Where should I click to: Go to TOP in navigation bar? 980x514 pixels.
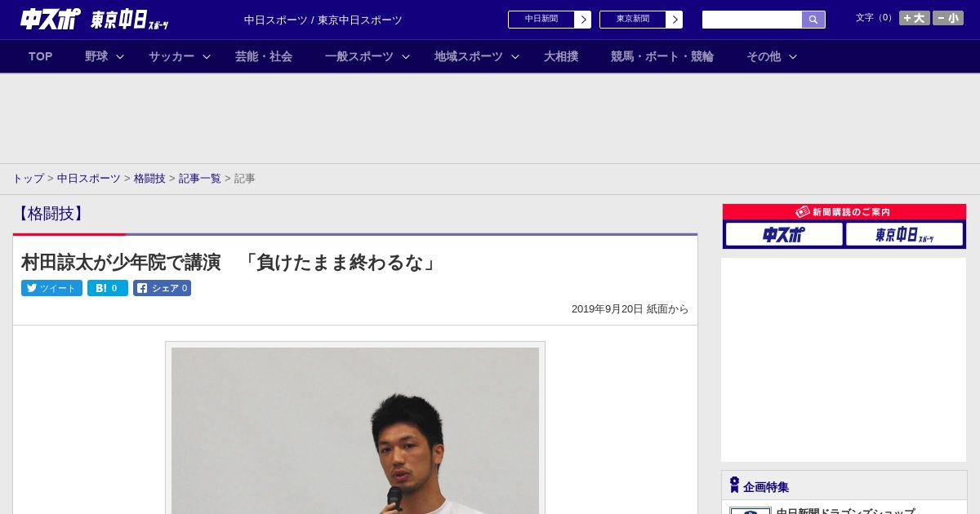pos(41,56)
